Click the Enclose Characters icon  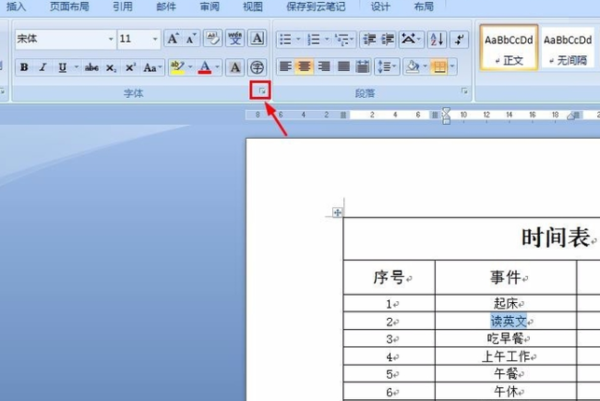tap(257, 68)
